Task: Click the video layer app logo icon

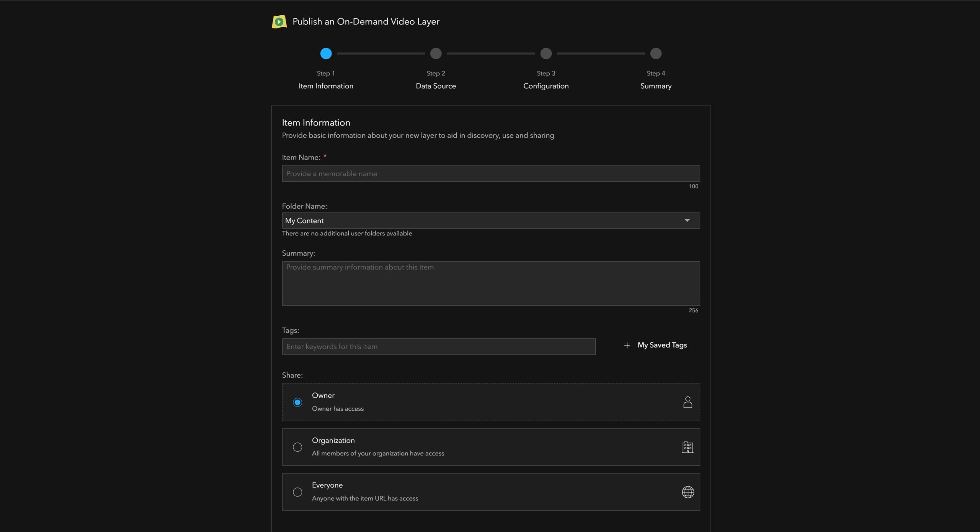Action: 279,22
